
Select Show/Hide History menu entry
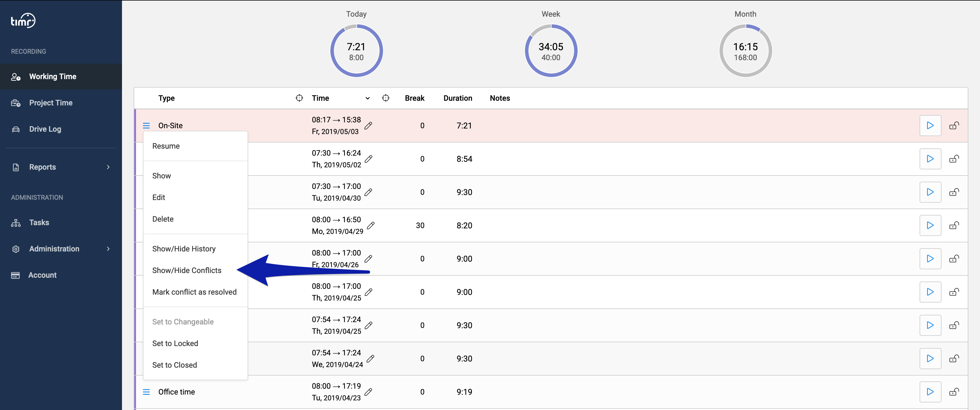[196, 249]
